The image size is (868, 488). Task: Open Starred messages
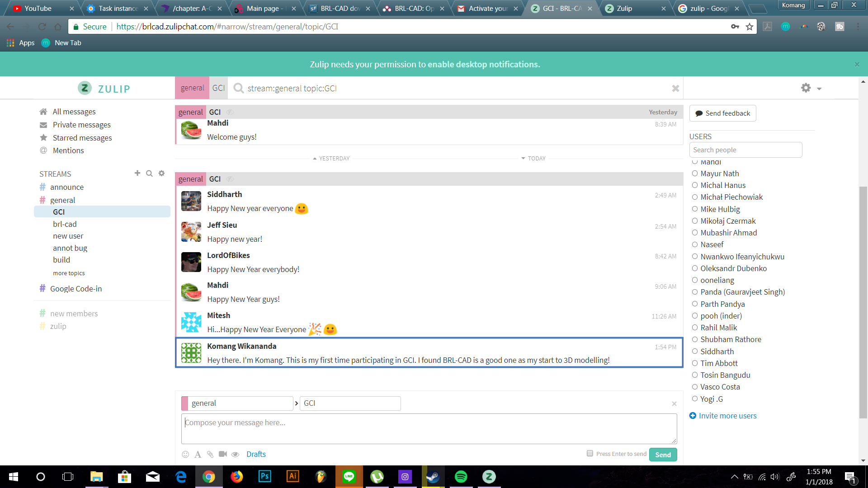tap(82, 138)
